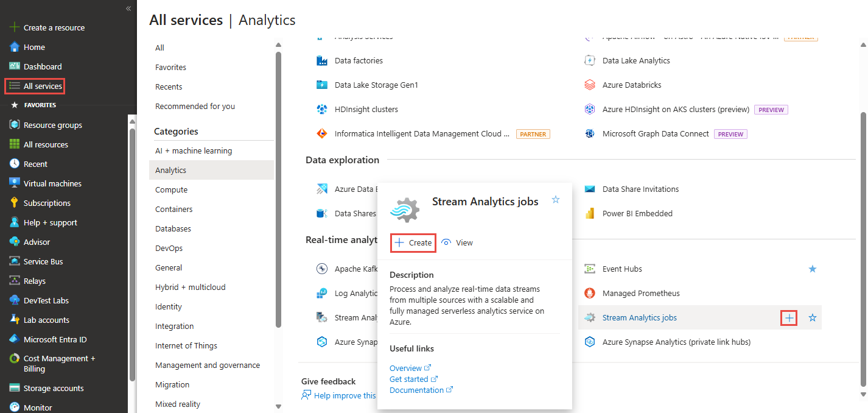Open HDInsight clusters service
868x413 pixels.
tap(366, 109)
